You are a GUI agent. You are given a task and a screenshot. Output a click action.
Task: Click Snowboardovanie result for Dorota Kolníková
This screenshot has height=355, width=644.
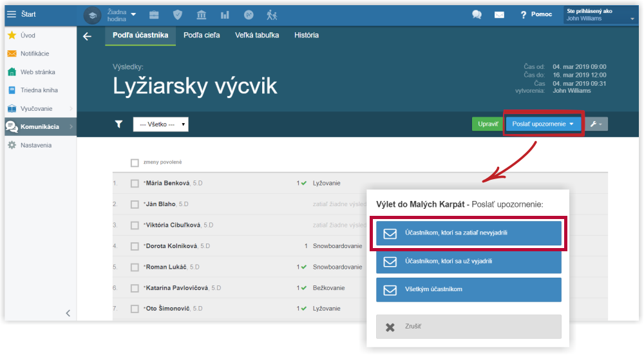(337, 246)
